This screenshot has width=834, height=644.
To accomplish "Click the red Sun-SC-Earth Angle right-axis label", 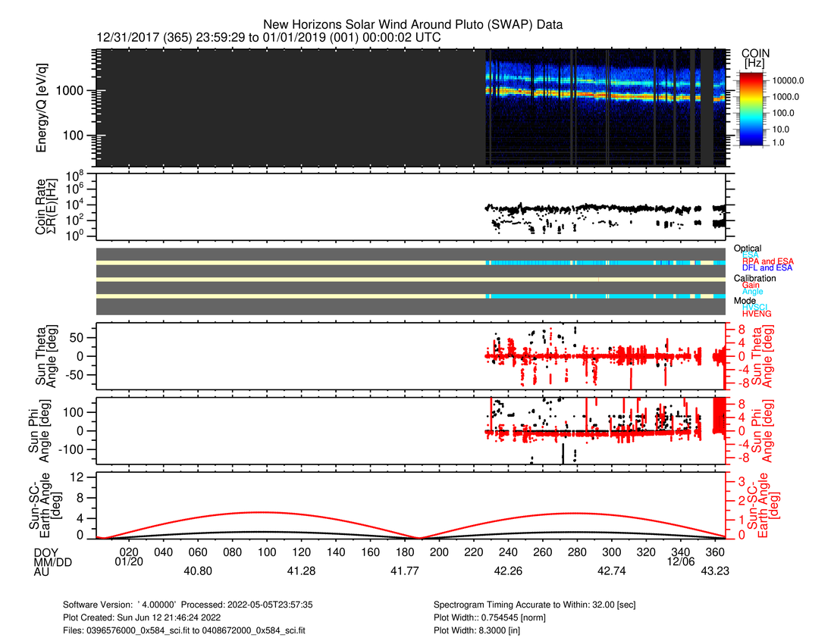I will (765, 504).
